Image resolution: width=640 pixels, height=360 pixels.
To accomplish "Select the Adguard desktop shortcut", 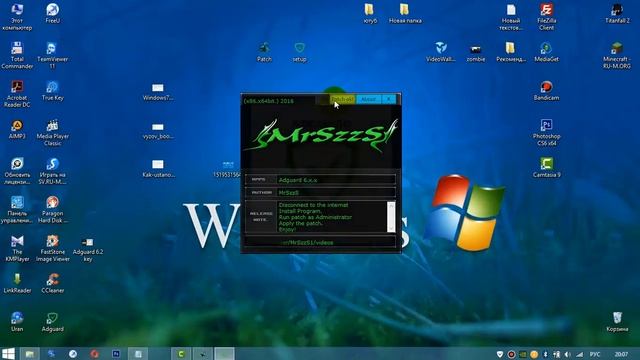I will [x=52, y=321].
